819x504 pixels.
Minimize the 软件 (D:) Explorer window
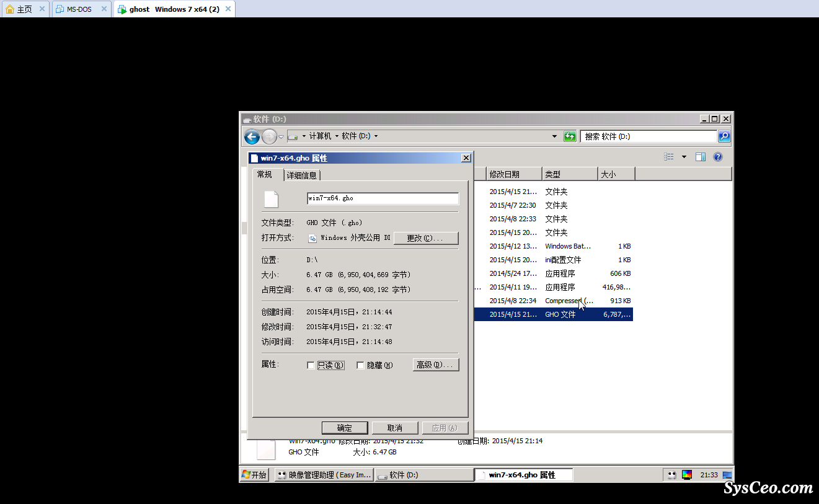[x=704, y=119]
